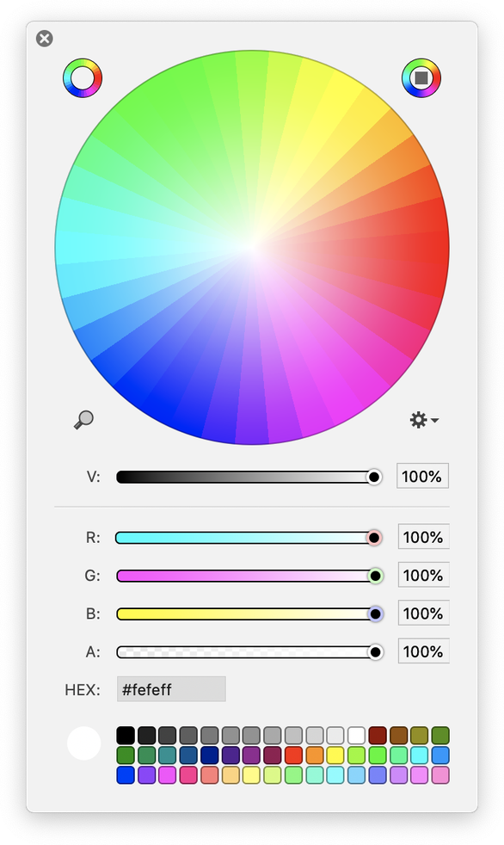Open the gear settings dropdown menu

tap(424, 420)
